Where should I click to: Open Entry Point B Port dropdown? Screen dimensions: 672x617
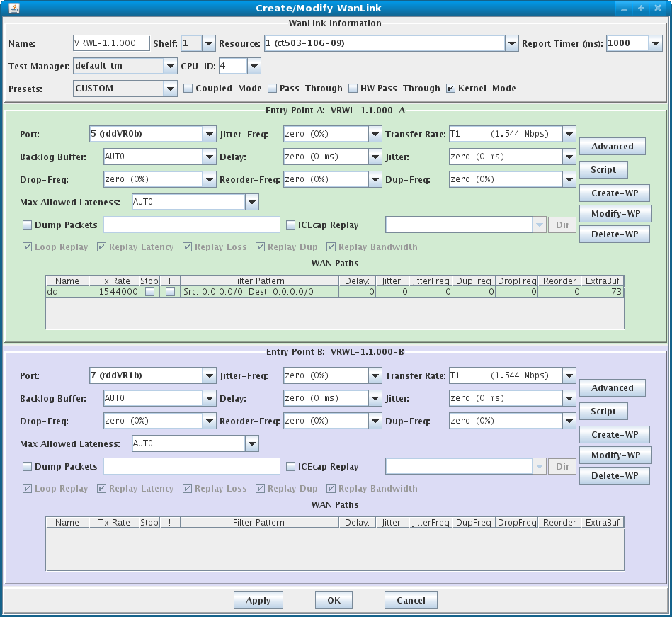[x=209, y=375]
